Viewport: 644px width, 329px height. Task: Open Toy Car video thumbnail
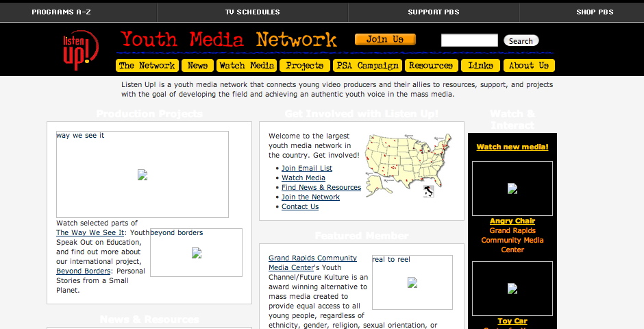512,289
